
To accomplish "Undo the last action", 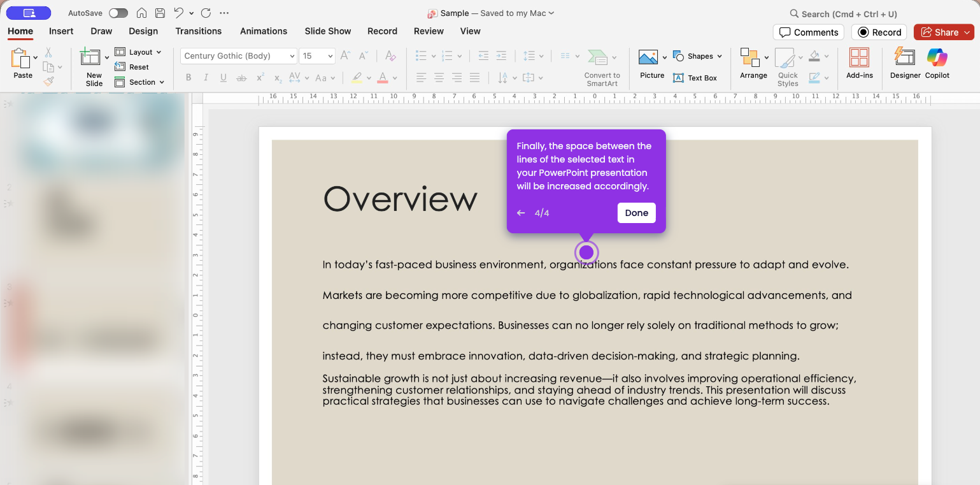I will [x=179, y=13].
